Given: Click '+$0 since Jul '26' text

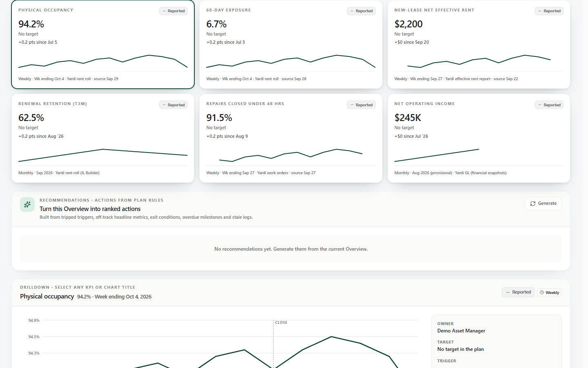Looking at the screenshot, I should pos(411,136).
